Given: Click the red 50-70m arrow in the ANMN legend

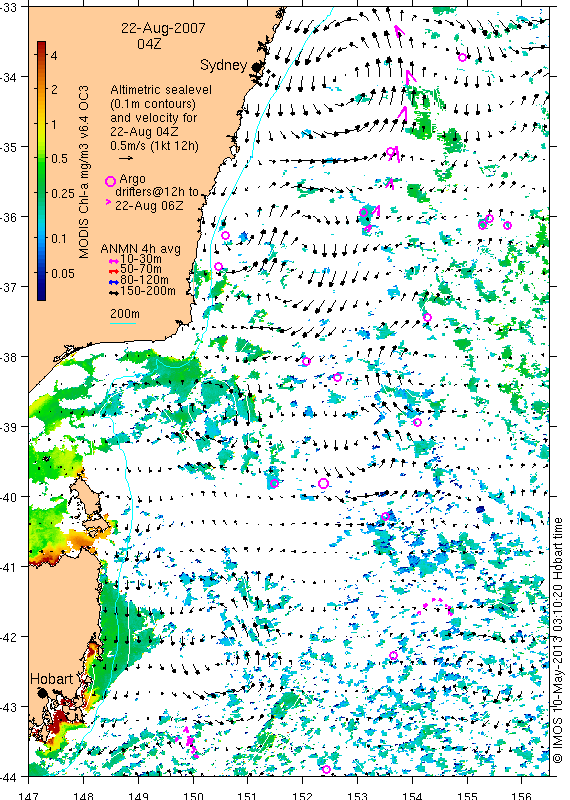Looking at the screenshot, I should (x=114, y=271).
